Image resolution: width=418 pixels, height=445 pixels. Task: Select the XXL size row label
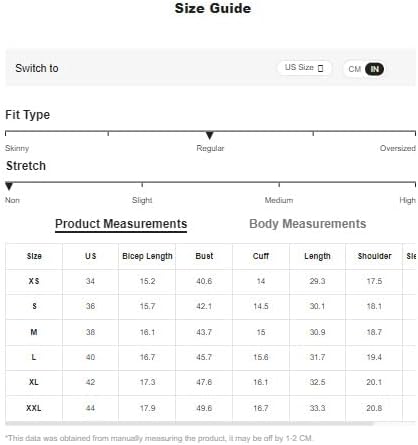(34, 408)
